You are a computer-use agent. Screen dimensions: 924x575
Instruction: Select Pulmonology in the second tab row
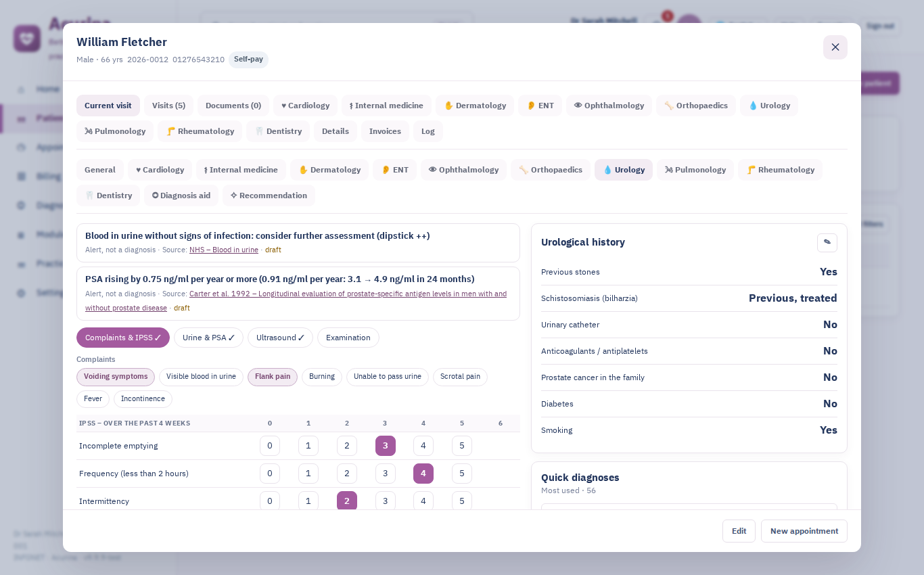695,170
